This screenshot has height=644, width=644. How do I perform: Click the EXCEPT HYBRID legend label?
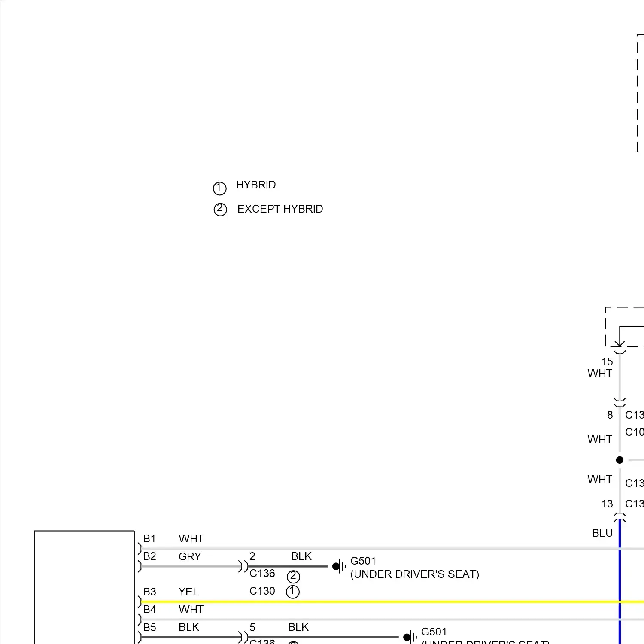[x=280, y=209]
